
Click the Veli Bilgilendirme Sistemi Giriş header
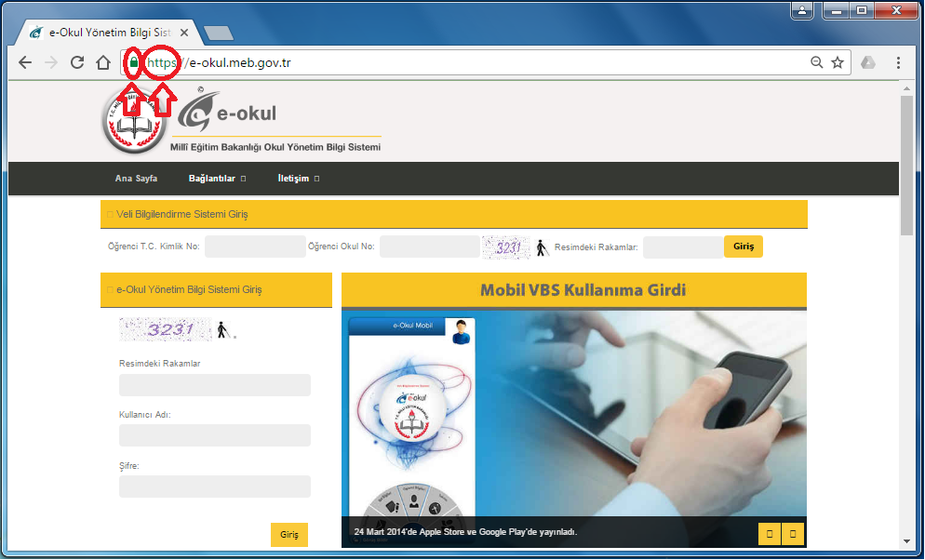point(453,214)
